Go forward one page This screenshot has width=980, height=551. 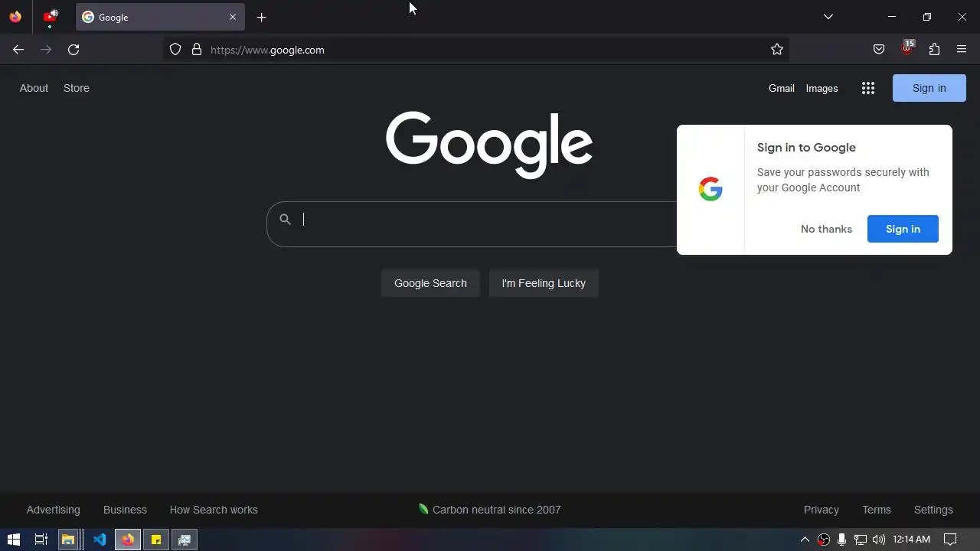pyautogui.click(x=46, y=50)
